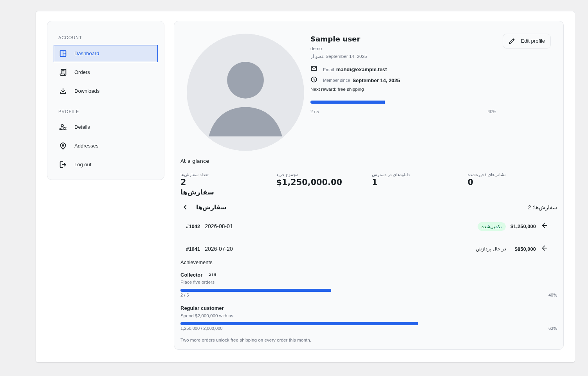Click the Sample user name heading
Viewport: 588px width, 376px height.
(335, 39)
